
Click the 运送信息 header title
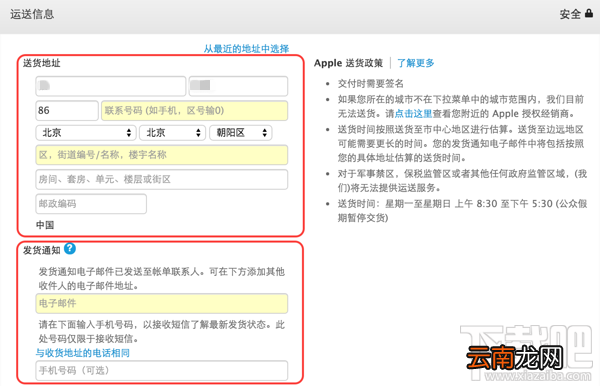coord(32,14)
